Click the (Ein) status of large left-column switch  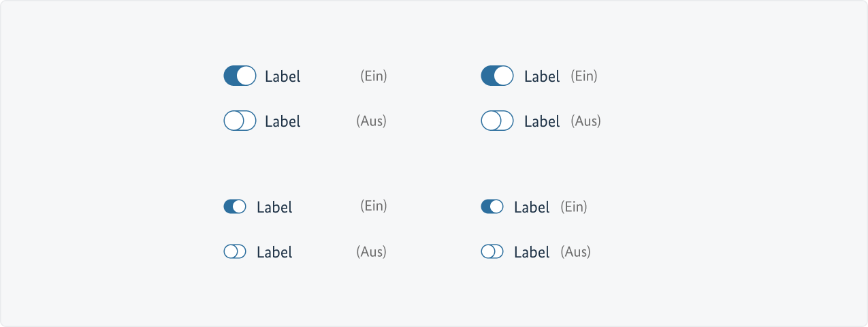[373, 76]
